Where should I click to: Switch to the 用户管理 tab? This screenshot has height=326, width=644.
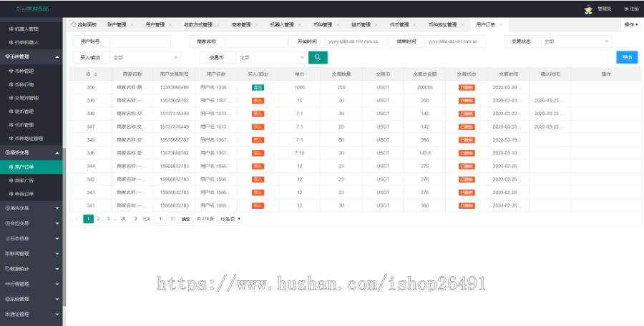coord(155,25)
